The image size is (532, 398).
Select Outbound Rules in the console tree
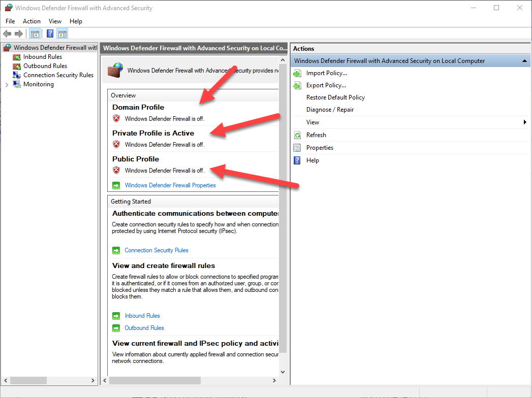(45, 66)
